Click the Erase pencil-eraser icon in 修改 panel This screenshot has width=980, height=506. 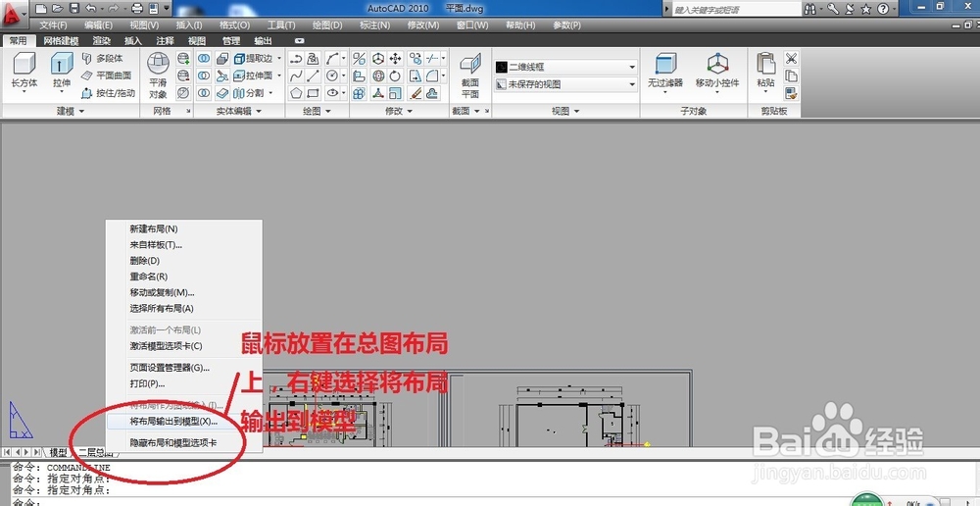(x=416, y=93)
